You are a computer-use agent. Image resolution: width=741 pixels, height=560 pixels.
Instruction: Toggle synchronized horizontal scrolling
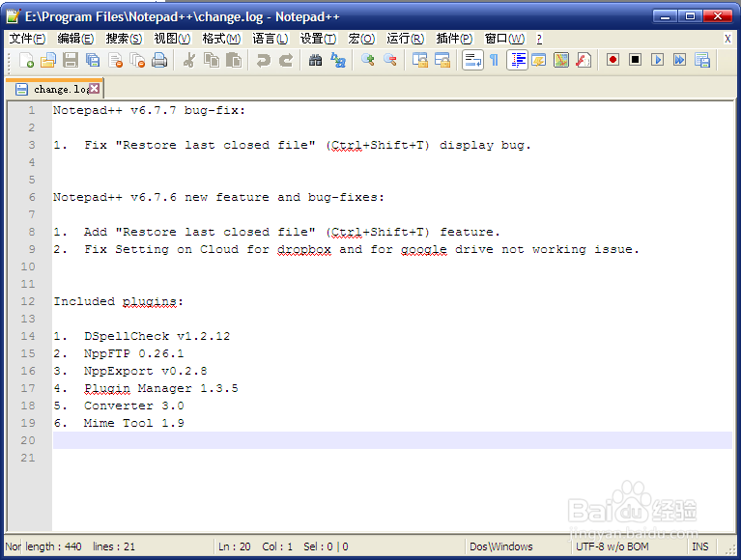coord(442,60)
